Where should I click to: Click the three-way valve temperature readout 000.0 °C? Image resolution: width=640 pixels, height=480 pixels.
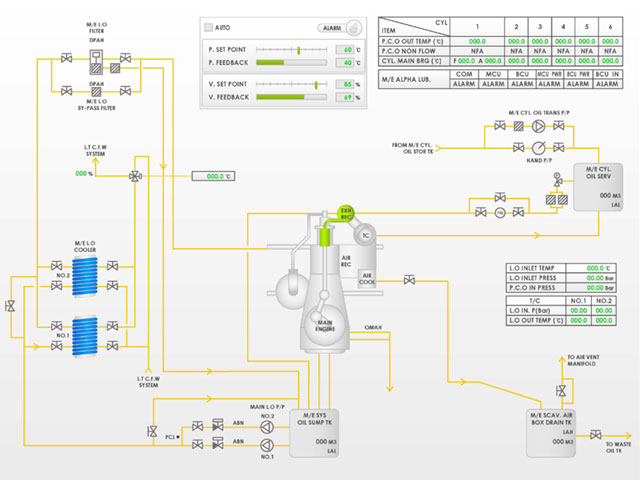click(213, 176)
